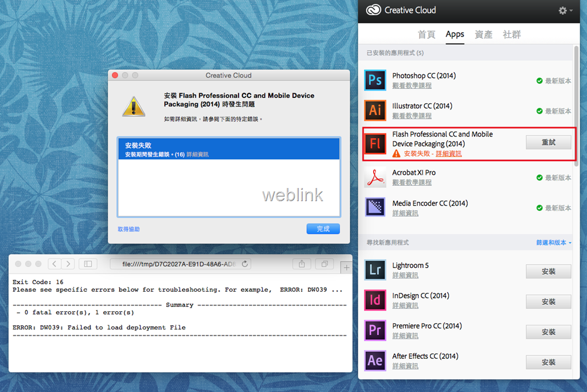
Task: Open Premiere Pro CC 詳細資訊 link
Action: pos(405,336)
